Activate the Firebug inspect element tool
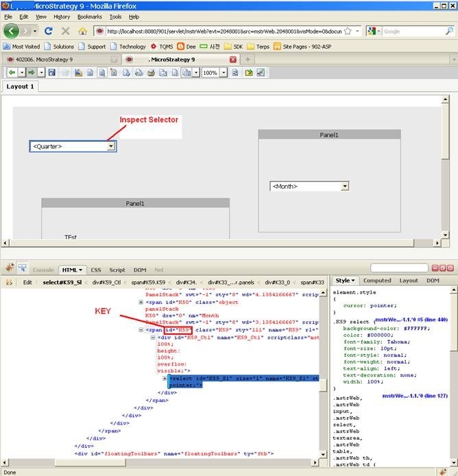458x476 pixels. point(21,270)
